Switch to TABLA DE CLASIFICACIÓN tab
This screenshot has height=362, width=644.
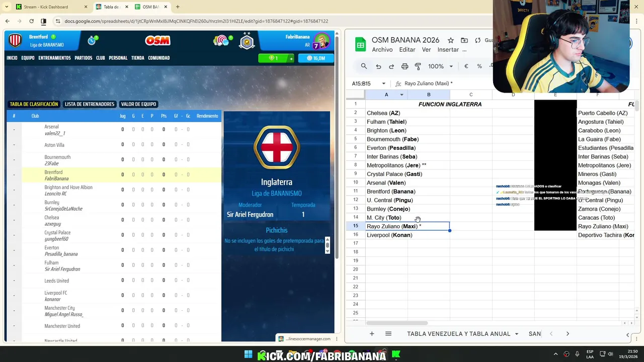(34, 104)
